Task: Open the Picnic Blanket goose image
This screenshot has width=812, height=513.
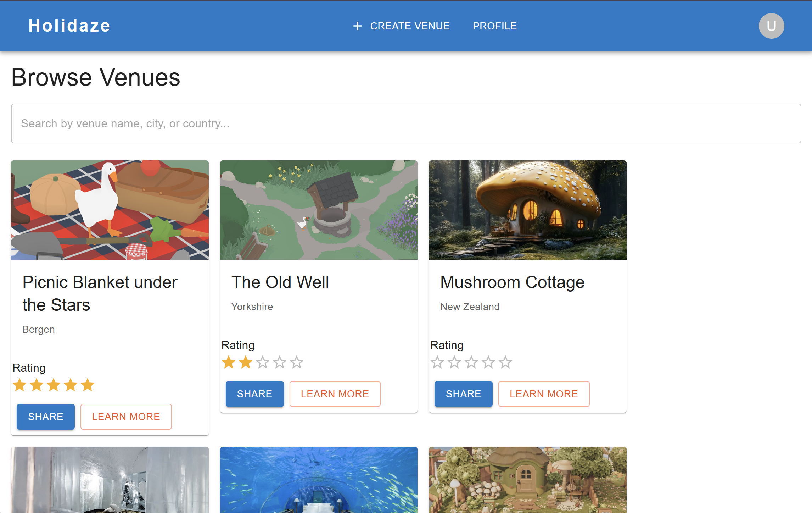Action: [110, 210]
